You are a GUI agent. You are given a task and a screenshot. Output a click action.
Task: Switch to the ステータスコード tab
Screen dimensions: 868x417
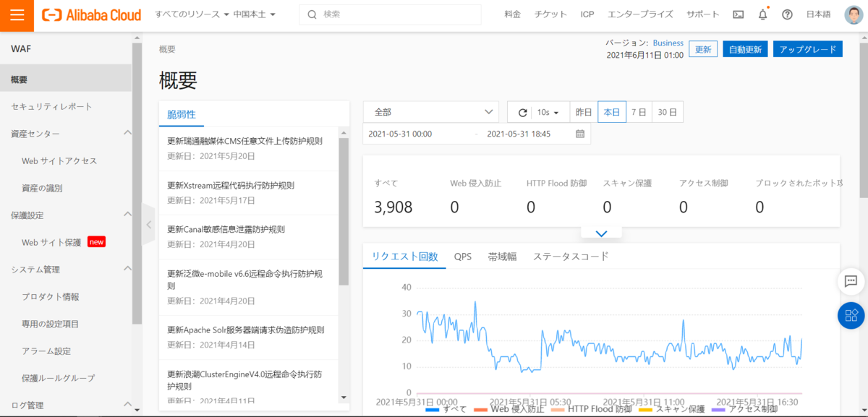[x=571, y=256]
